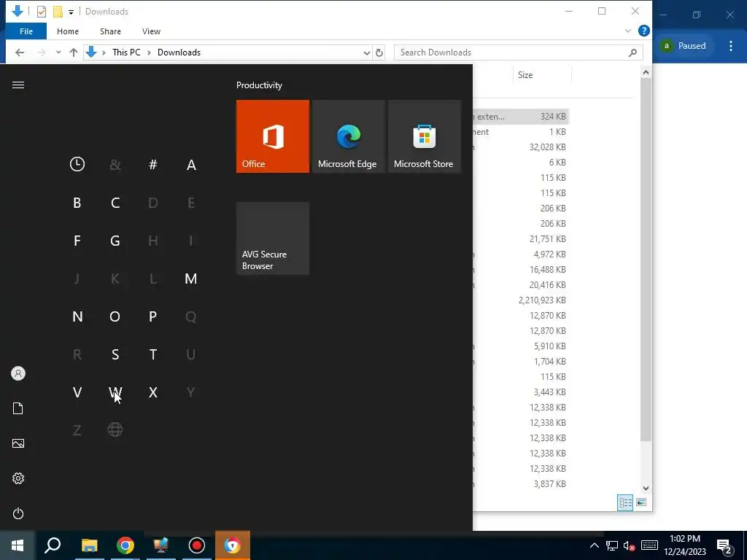Jump to letter X apps
Viewport: 747px width, 560px height.
(153, 392)
